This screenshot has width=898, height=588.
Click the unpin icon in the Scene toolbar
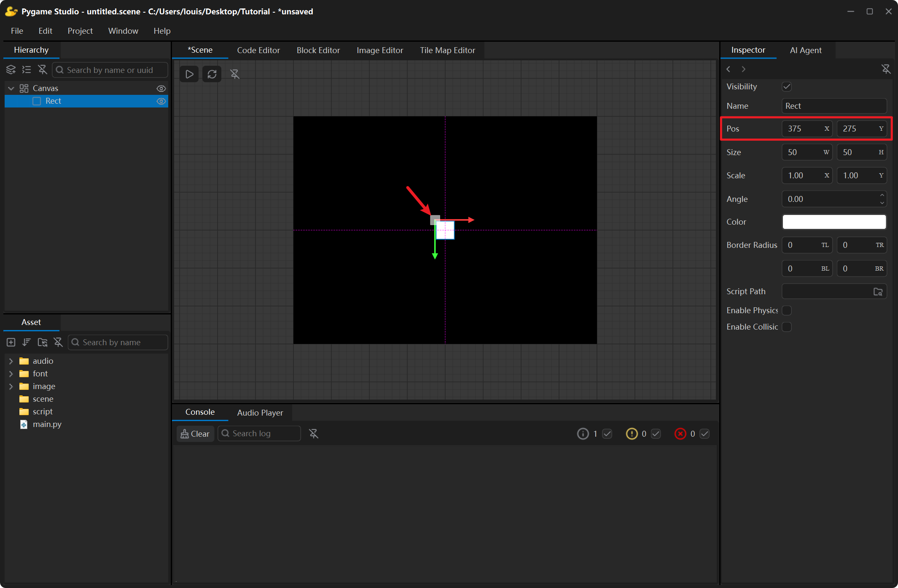pyautogui.click(x=235, y=74)
